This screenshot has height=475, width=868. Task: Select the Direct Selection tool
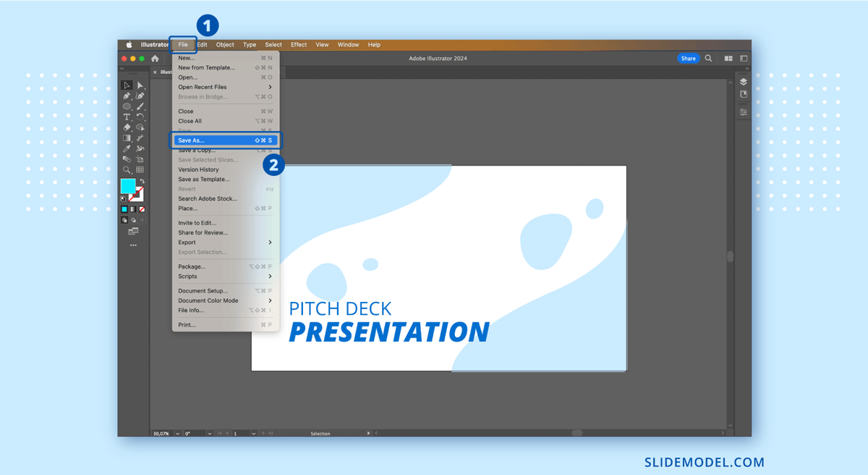pyautogui.click(x=140, y=84)
